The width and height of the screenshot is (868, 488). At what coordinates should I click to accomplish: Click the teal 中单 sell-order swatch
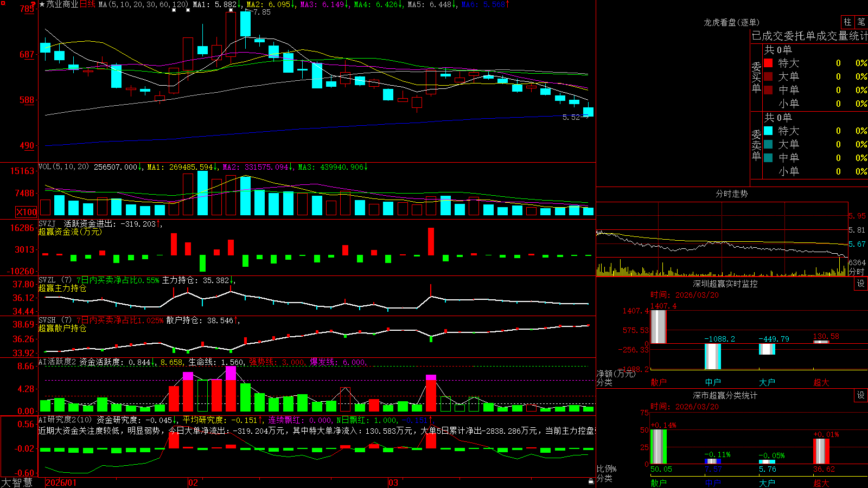coord(768,158)
